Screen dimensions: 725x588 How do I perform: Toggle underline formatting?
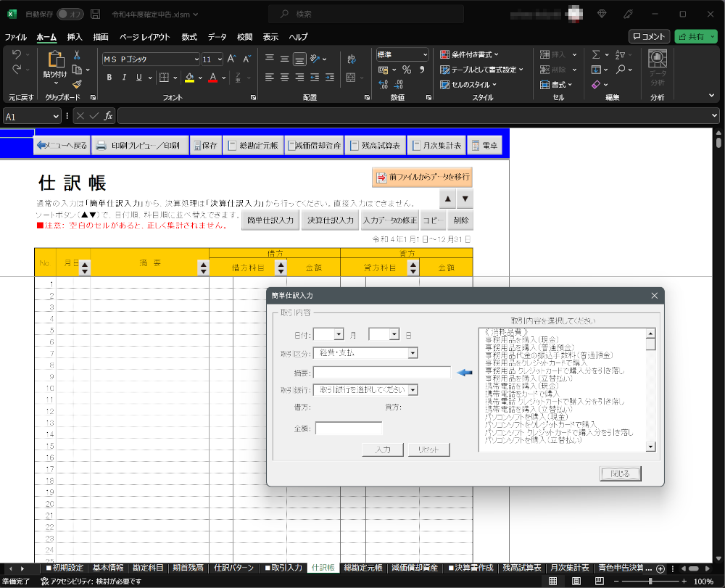138,77
